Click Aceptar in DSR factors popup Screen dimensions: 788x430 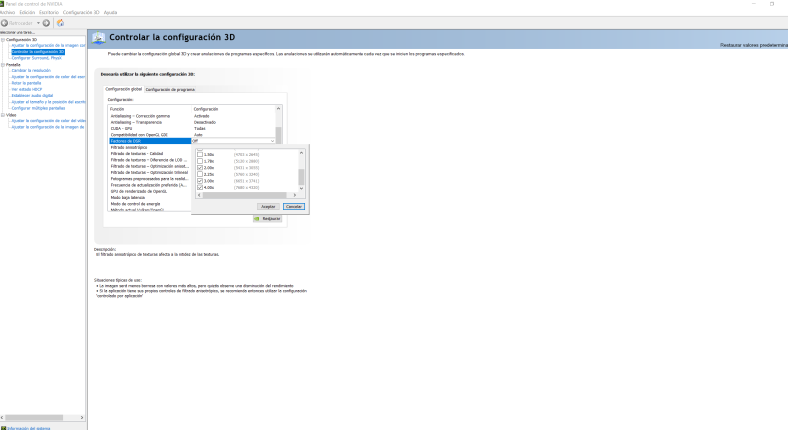click(x=268, y=206)
